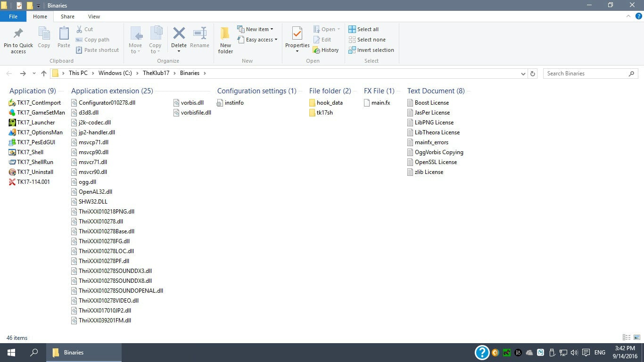Viewport: 644px width, 362px height.
Task: Click the Cut scissors command
Action: (84, 29)
